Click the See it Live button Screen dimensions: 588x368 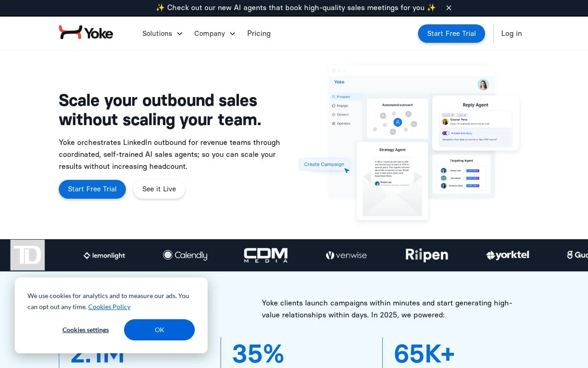pyautogui.click(x=159, y=189)
